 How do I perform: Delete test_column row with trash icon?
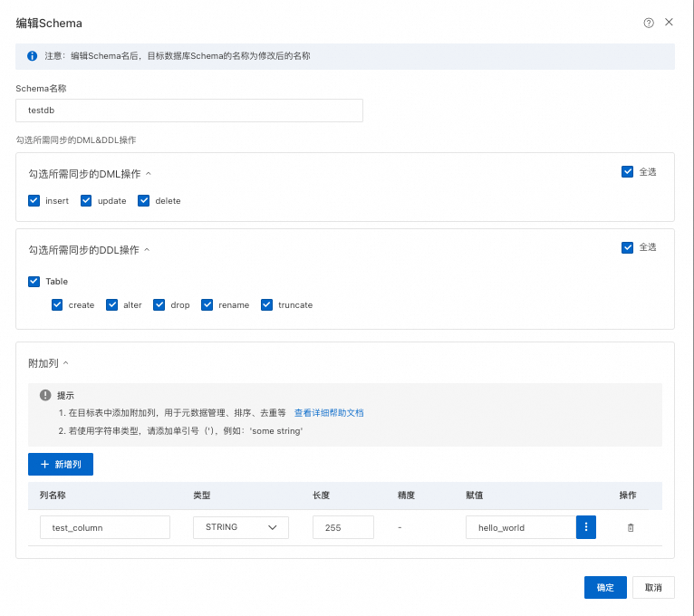click(x=631, y=527)
